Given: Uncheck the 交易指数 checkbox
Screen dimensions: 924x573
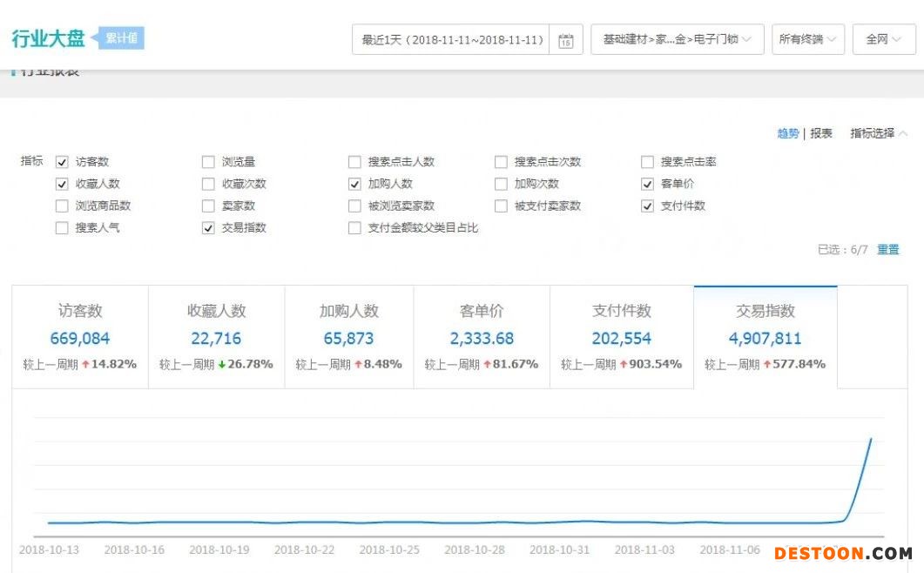Looking at the screenshot, I should (208, 228).
